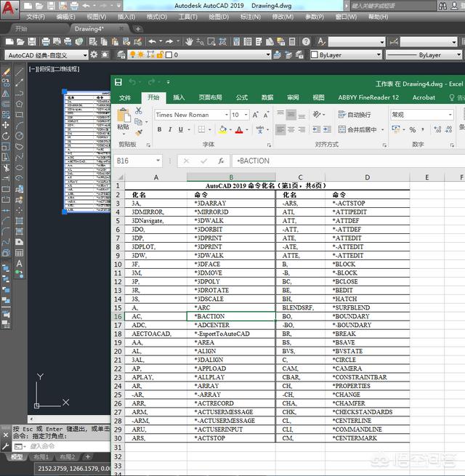This screenshot has height=476, width=465.
Task: Click the Cut scissors icon in Excel ribbon
Action: click(x=138, y=110)
